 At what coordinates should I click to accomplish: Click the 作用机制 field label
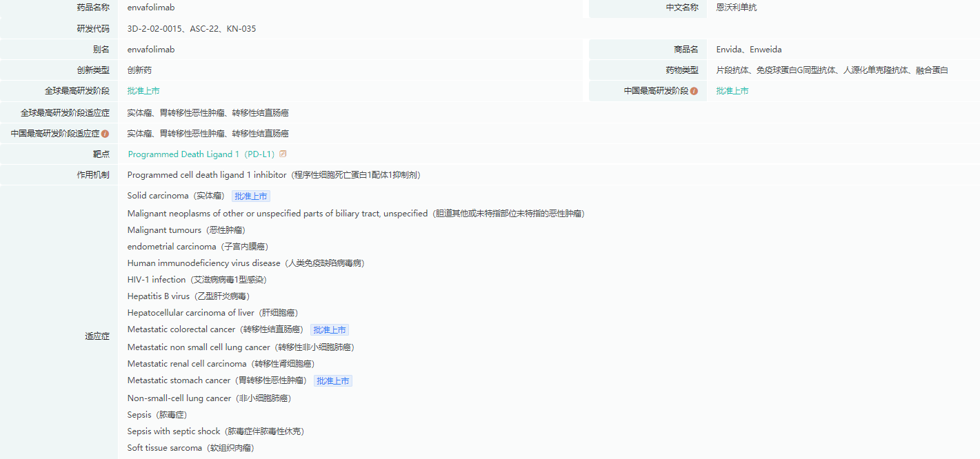click(93, 175)
